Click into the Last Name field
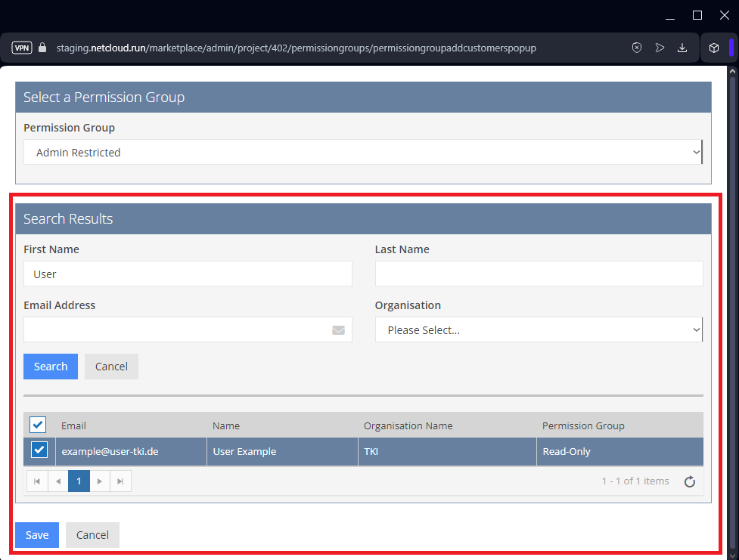 click(x=539, y=274)
